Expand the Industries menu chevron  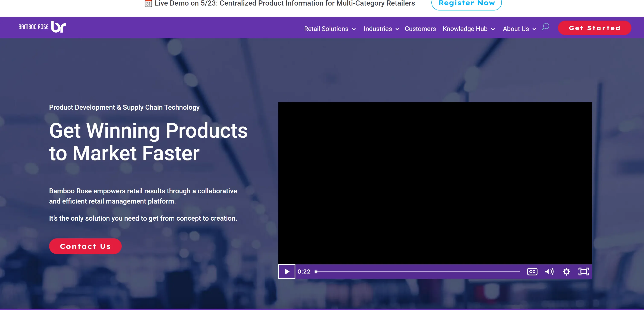397,29
